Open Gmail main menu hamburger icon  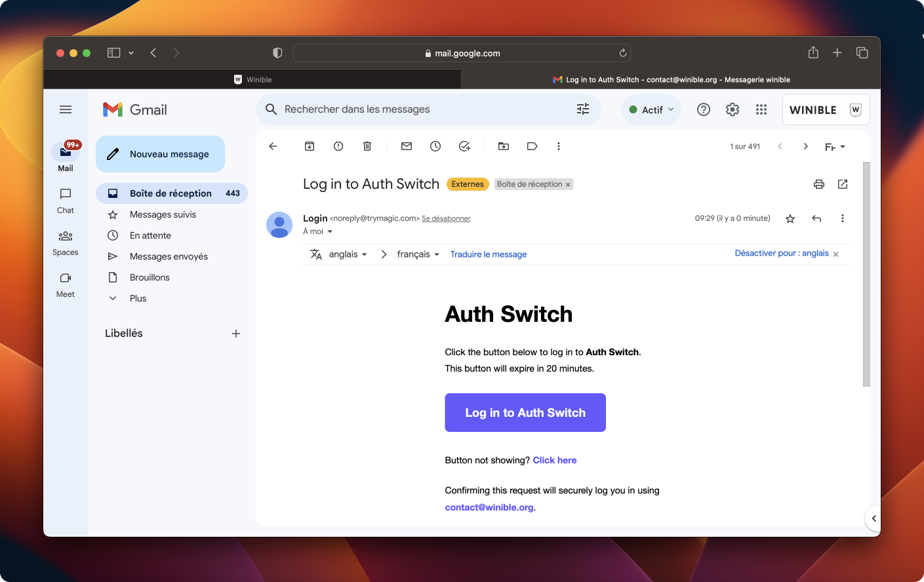pyautogui.click(x=66, y=109)
